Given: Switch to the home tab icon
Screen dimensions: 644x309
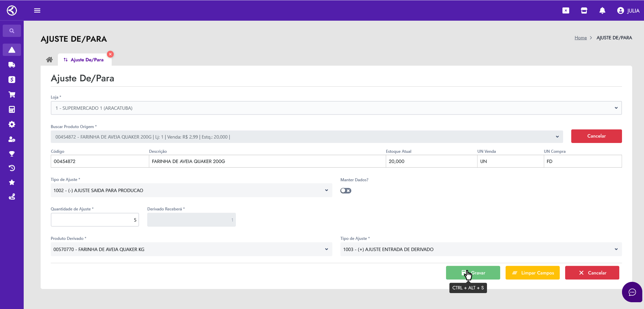Looking at the screenshot, I should 49,60.
